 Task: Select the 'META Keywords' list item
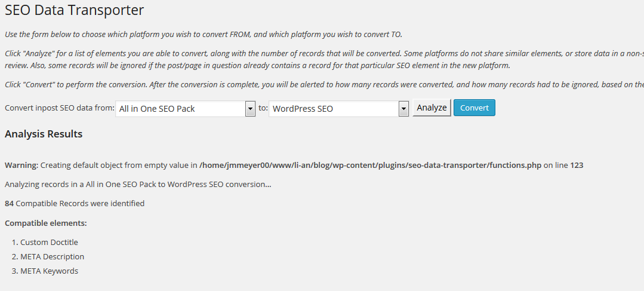50,271
